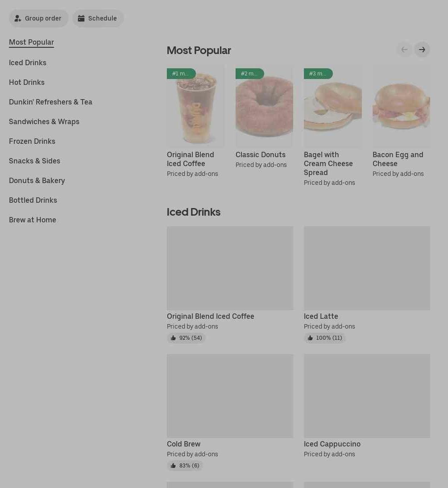Go to Hot Drinks menu section

coord(27,82)
